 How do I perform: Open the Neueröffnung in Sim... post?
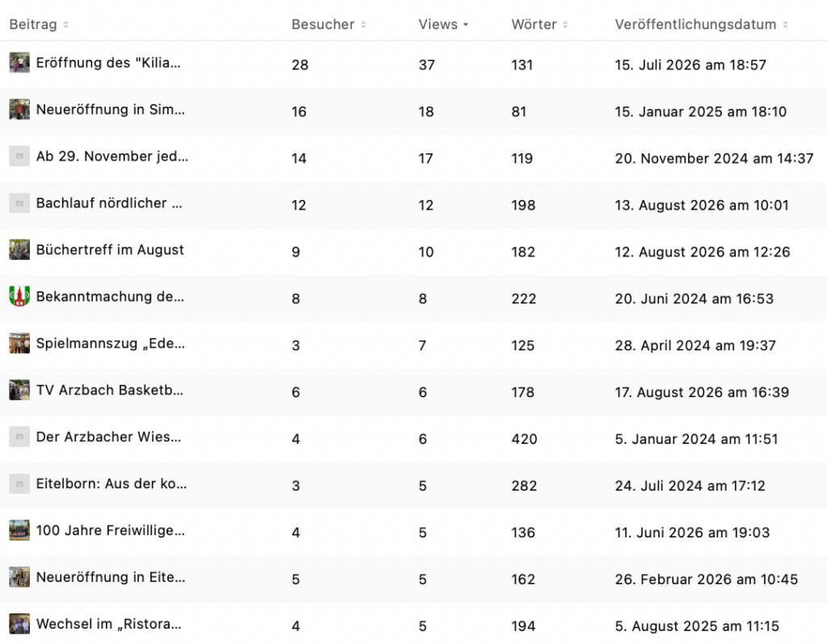[110, 110]
